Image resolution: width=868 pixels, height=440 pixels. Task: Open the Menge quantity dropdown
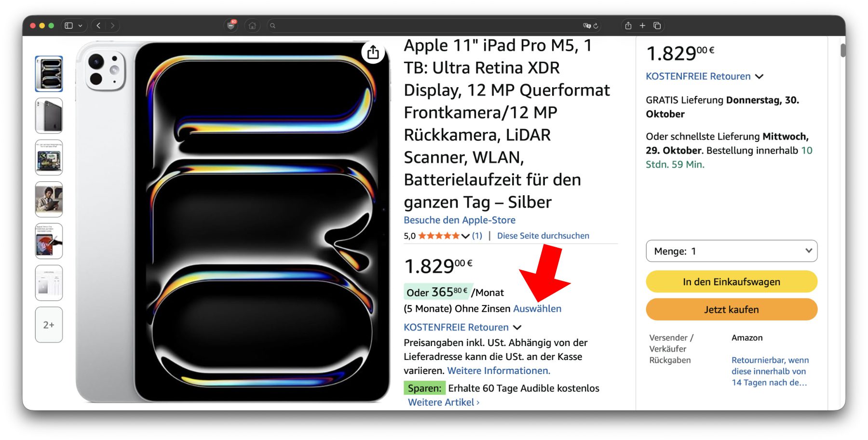click(x=732, y=251)
